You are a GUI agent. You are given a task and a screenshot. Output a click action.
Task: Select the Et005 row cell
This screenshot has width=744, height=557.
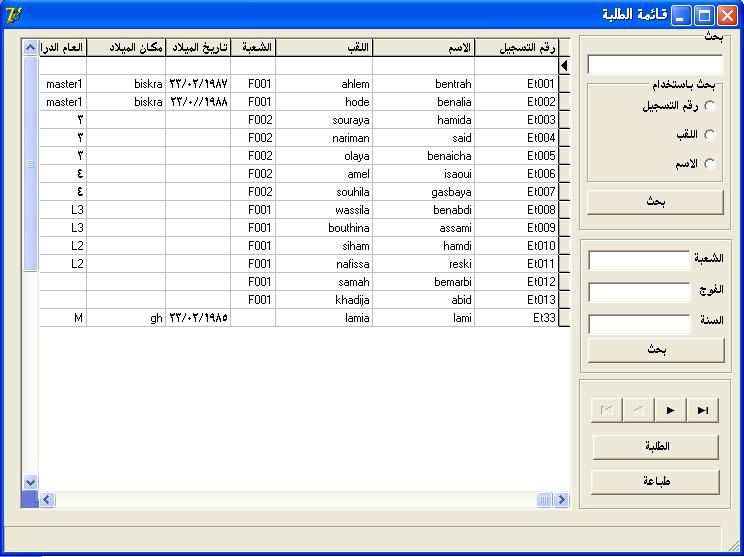click(517, 156)
